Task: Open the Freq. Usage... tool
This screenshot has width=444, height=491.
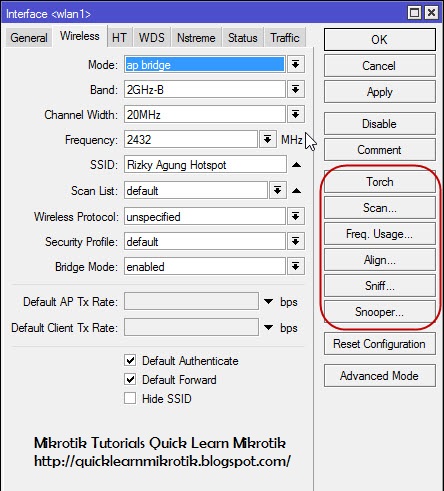Action: 380,234
